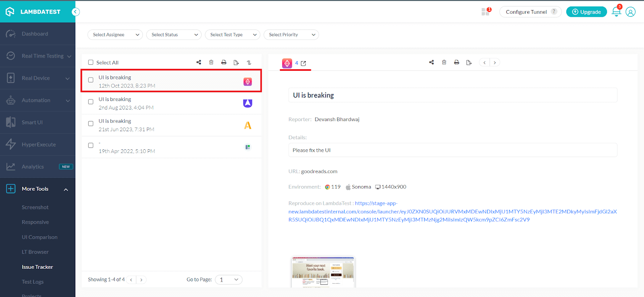Open the Screenshot tool link
644x297 pixels.
tap(35, 207)
